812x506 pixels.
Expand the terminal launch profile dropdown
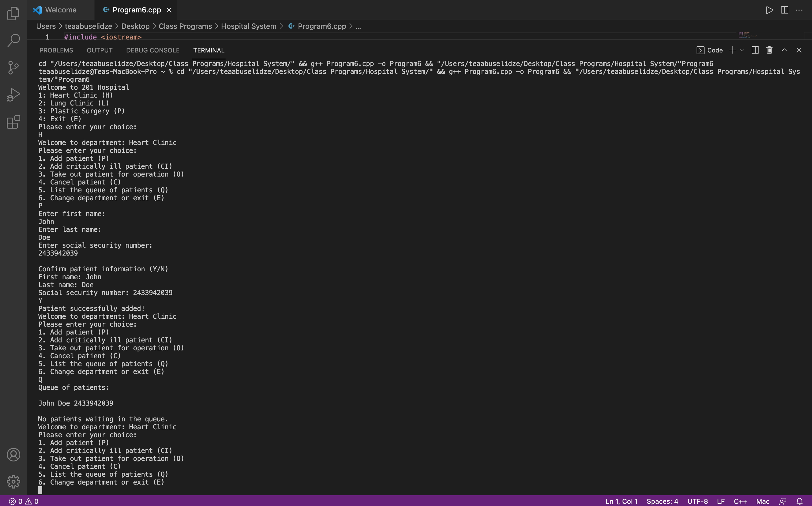click(742, 50)
